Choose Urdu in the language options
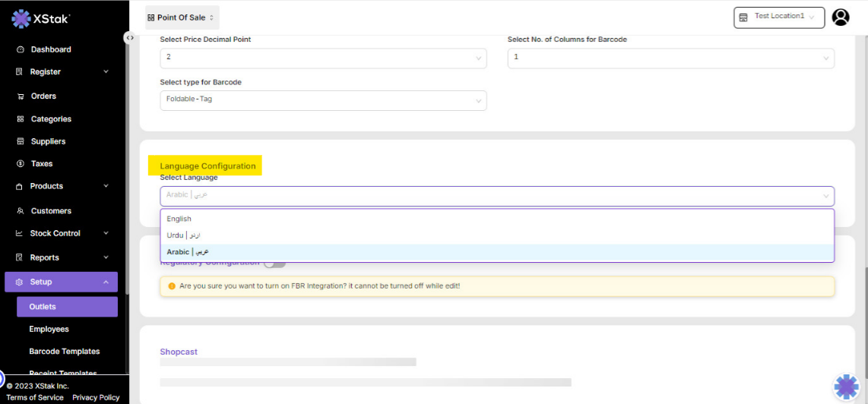The width and height of the screenshot is (868, 404). click(x=183, y=235)
